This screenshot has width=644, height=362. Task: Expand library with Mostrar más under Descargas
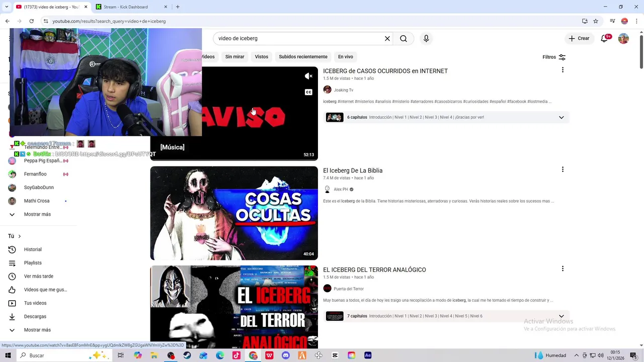37,330
